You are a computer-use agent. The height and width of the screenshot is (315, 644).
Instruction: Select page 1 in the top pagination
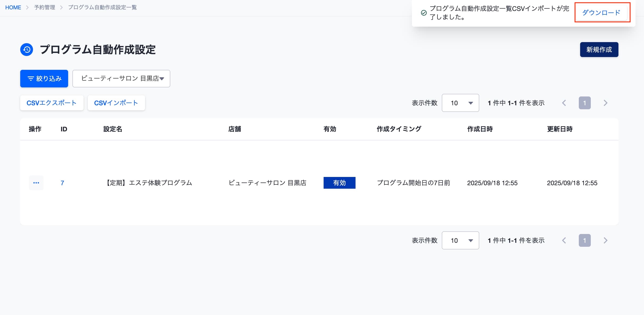pyautogui.click(x=585, y=103)
